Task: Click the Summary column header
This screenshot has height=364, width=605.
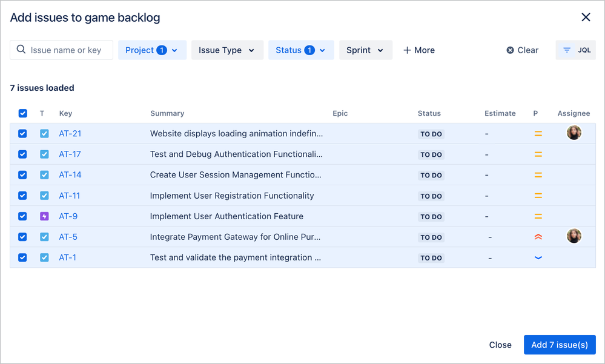Action: pyautogui.click(x=167, y=113)
